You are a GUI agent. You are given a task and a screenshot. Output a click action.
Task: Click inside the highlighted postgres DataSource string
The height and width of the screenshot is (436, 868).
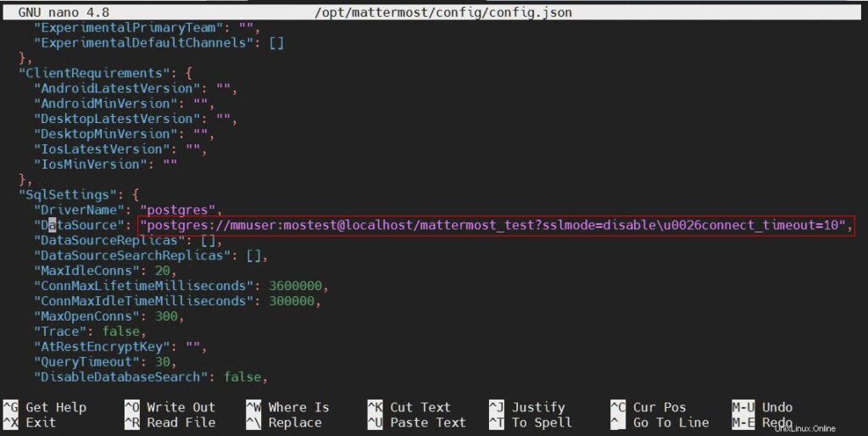[492, 226]
